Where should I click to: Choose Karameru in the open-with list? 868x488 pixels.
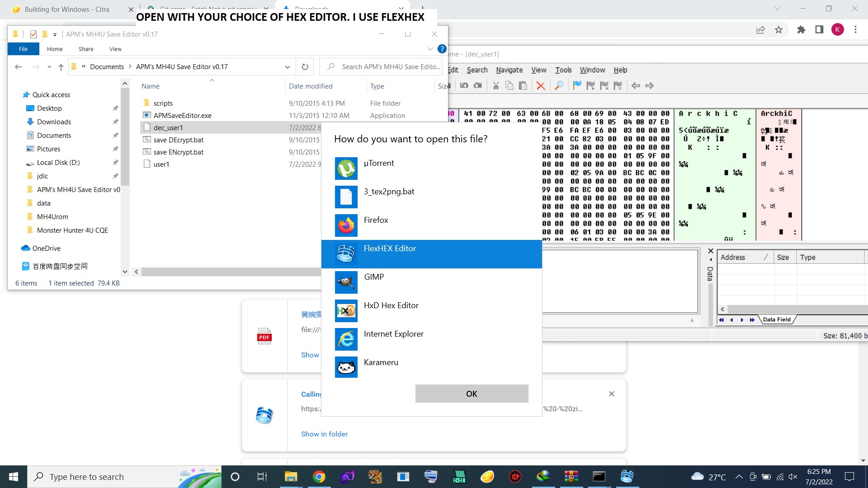pyautogui.click(x=432, y=368)
